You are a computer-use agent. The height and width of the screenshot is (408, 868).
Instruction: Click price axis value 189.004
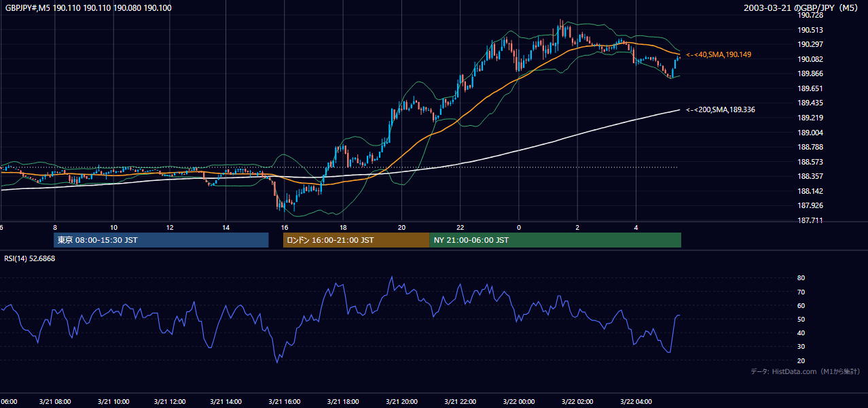[810, 133]
